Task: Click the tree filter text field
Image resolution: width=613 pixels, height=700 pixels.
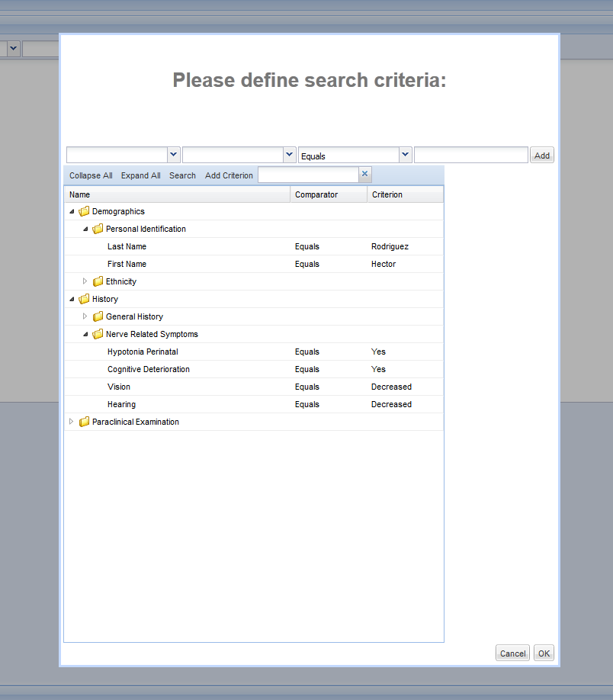Action: pyautogui.click(x=309, y=175)
